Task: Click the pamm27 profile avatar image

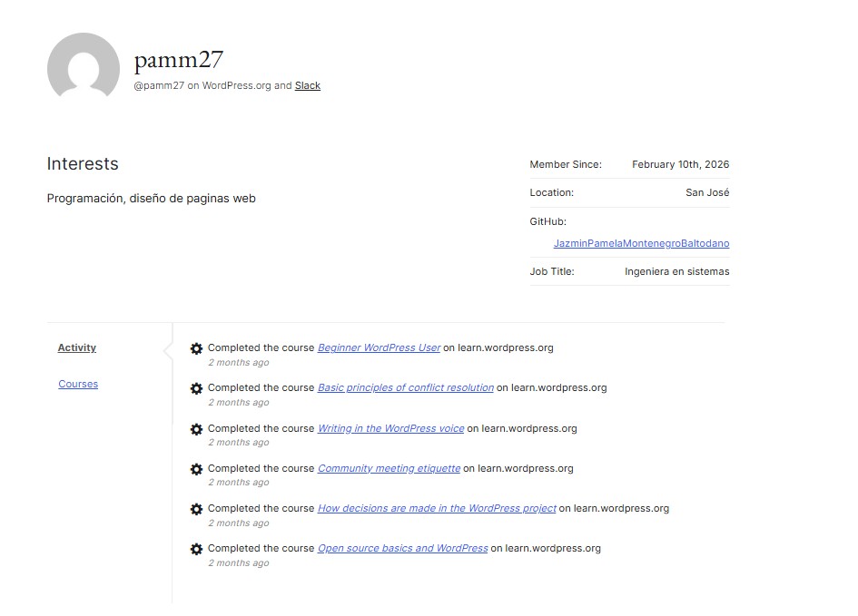Action: coord(84,68)
